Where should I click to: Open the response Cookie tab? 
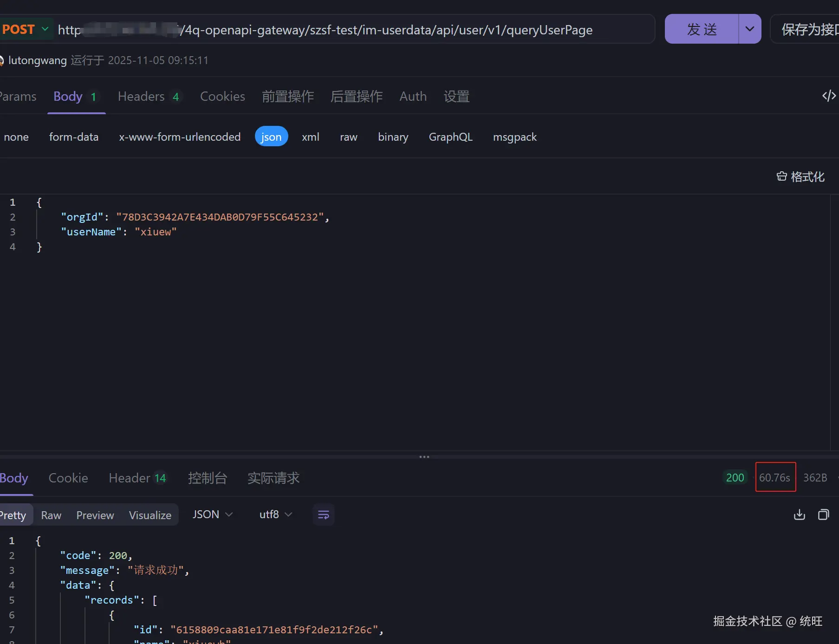(x=68, y=478)
